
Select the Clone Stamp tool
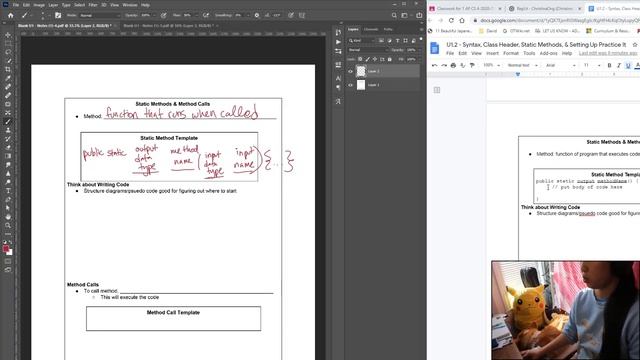tap(8, 130)
